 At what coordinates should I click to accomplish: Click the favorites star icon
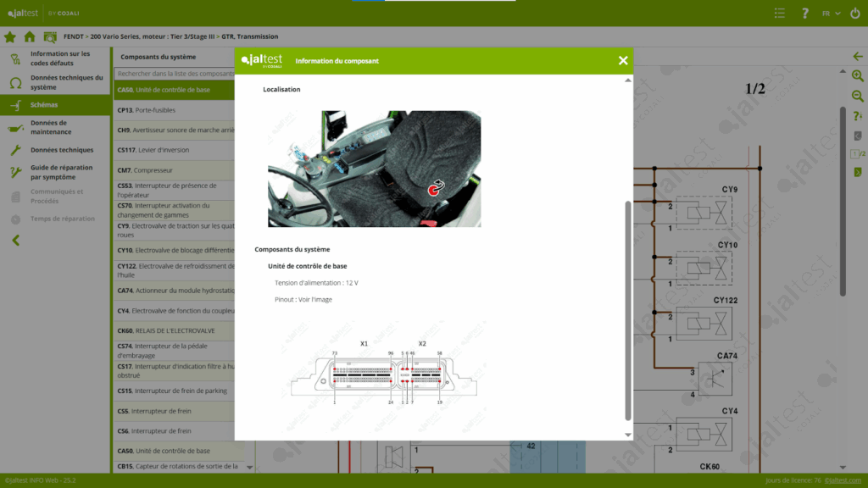click(x=10, y=37)
